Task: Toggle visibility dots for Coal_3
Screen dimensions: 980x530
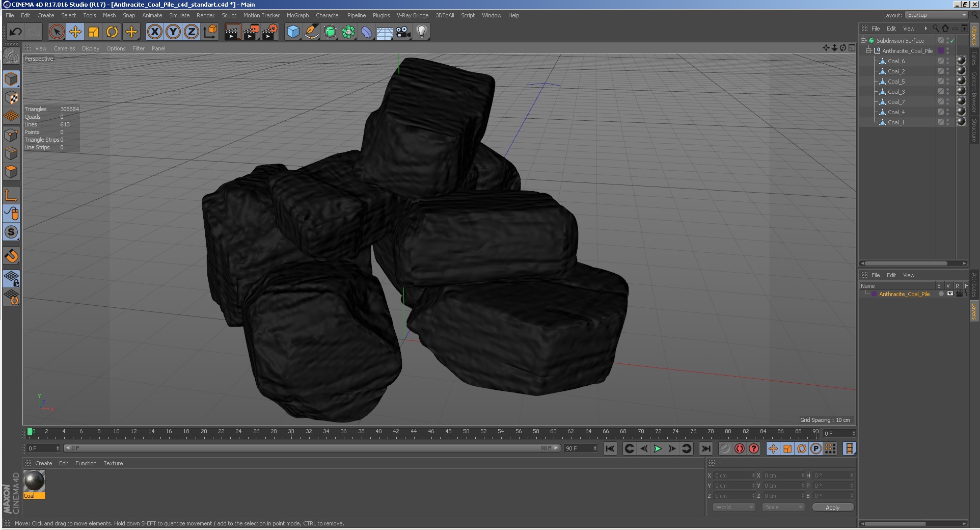Action: (947, 92)
